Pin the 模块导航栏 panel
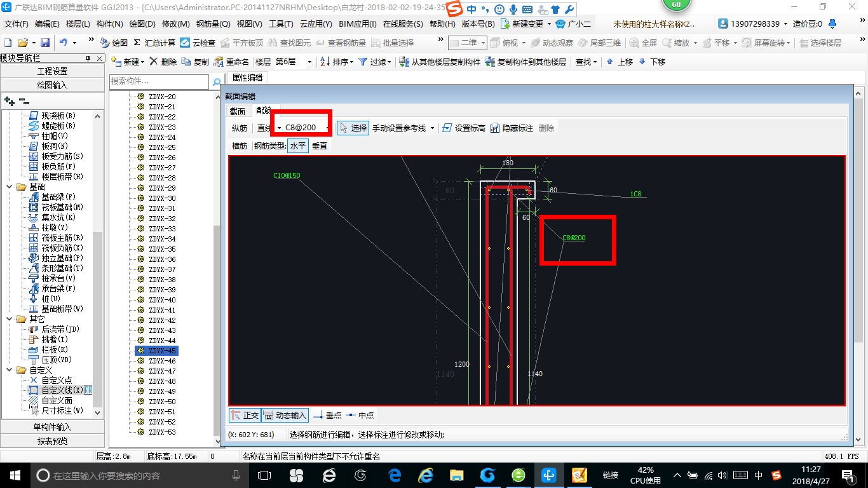 88,58
